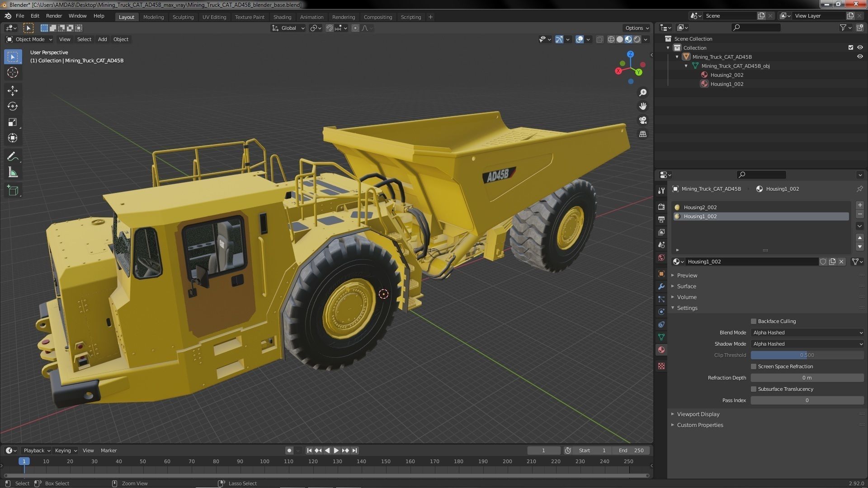The image size is (868, 488).
Task: Open the Scene properties tab
Action: point(661,244)
